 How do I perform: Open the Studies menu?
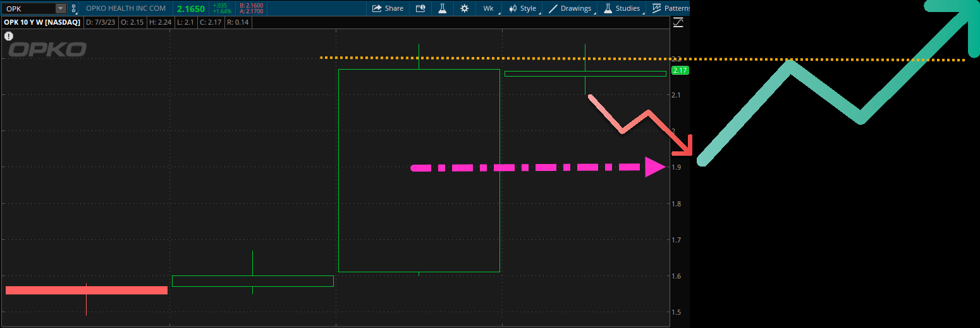click(x=622, y=9)
